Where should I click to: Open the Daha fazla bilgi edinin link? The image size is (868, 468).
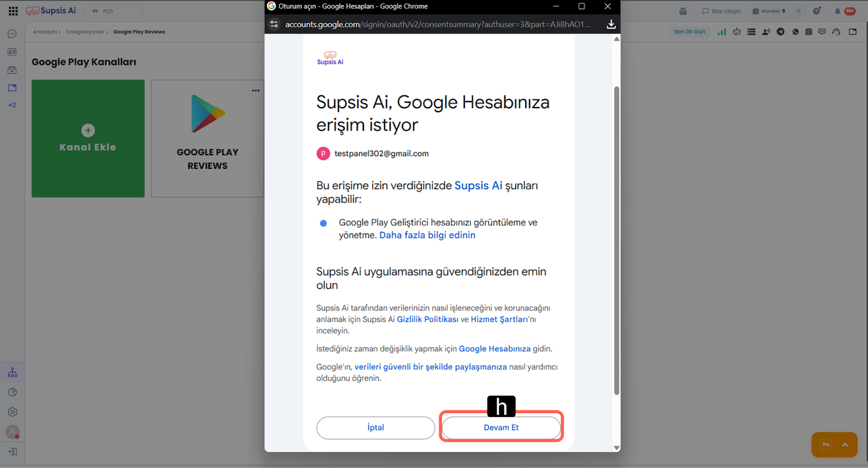pos(427,235)
